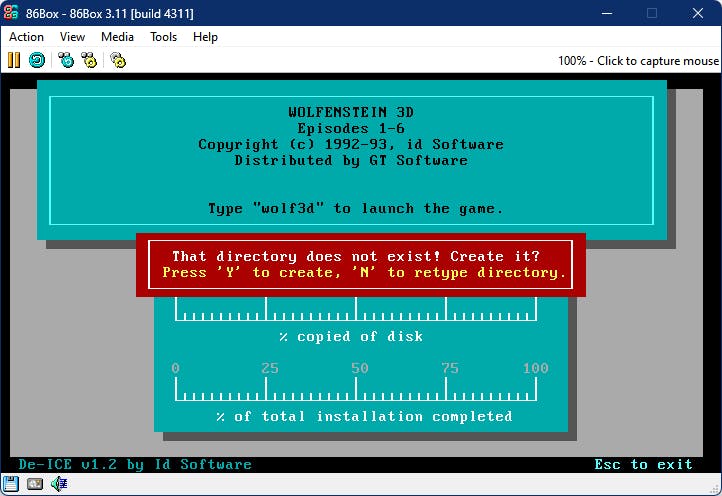The width and height of the screenshot is (722, 496).
Task: Click the total installation progress bar
Action: [x=355, y=389]
